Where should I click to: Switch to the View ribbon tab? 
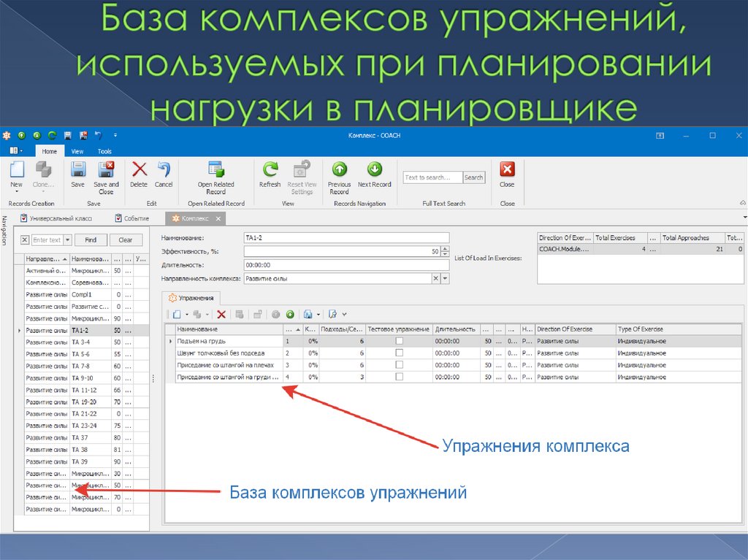[77, 151]
